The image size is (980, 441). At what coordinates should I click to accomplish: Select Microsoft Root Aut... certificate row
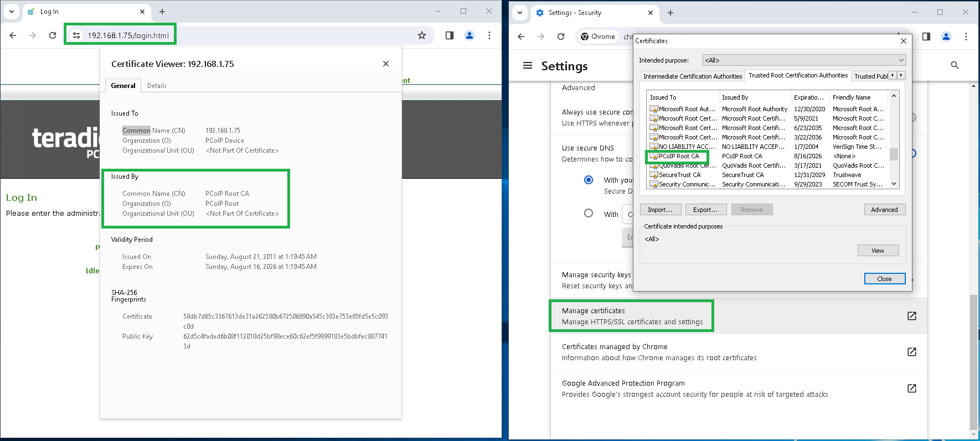click(767, 109)
